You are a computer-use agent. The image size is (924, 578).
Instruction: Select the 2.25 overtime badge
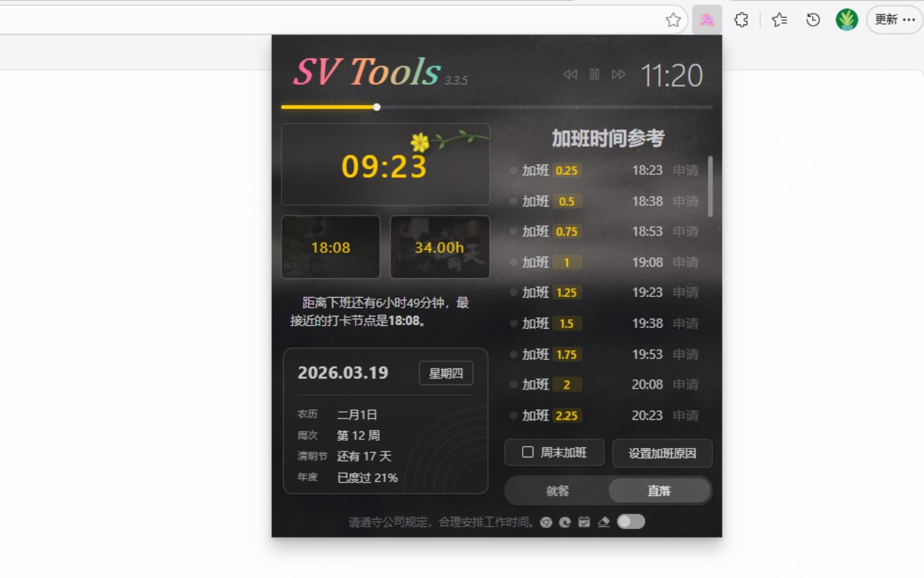tap(567, 415)
